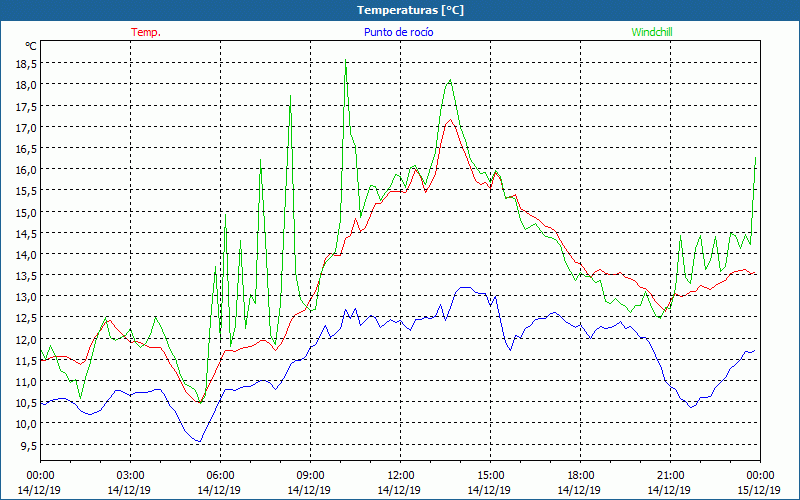The image size is (800, 500).
Task: Click the '10,0' y-axis value
Action: (27, 423)
